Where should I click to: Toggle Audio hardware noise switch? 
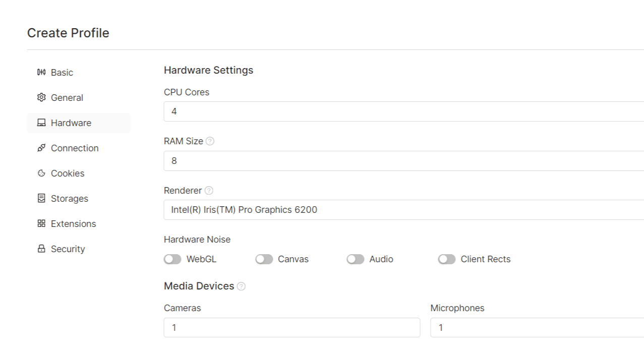356,259
